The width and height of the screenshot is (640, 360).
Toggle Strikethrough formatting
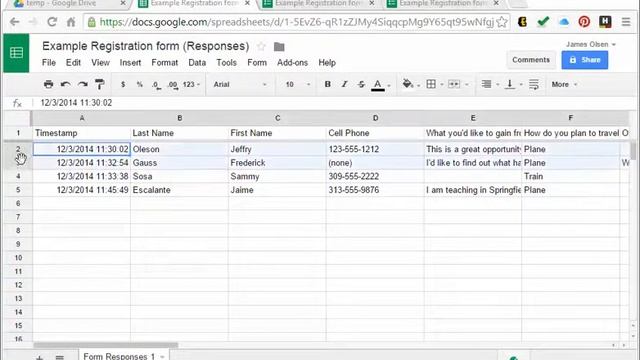pyautogui.click(x=361, y=84)
